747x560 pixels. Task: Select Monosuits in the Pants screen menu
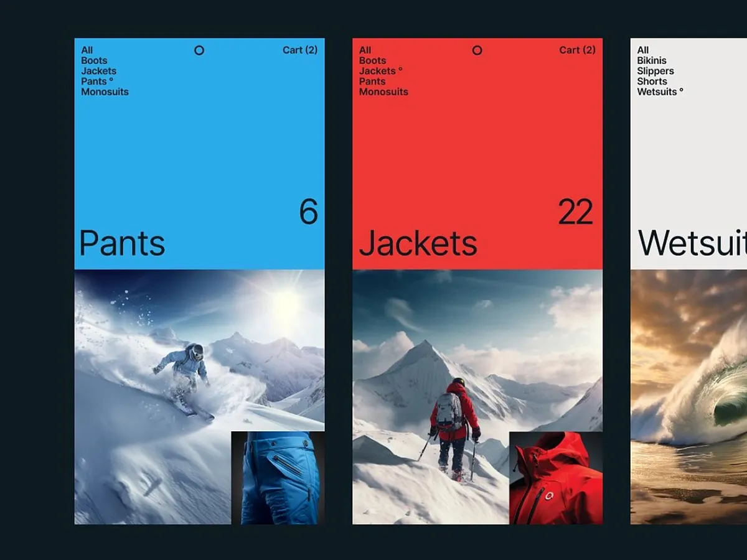pos(105,91)
